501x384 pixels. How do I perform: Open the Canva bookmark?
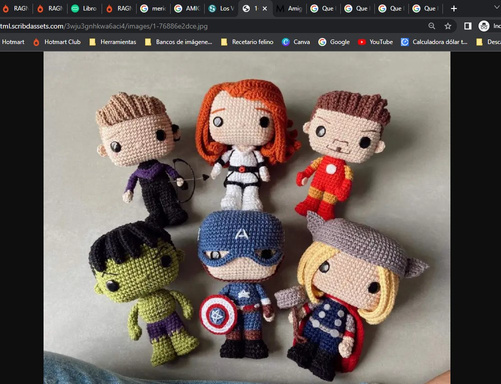tap(296, 42)
